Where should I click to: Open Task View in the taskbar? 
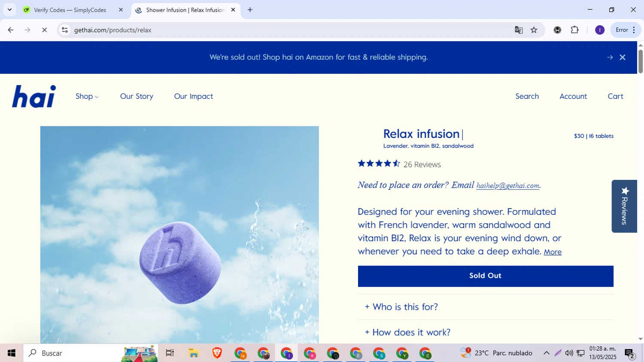coord(170,353)
